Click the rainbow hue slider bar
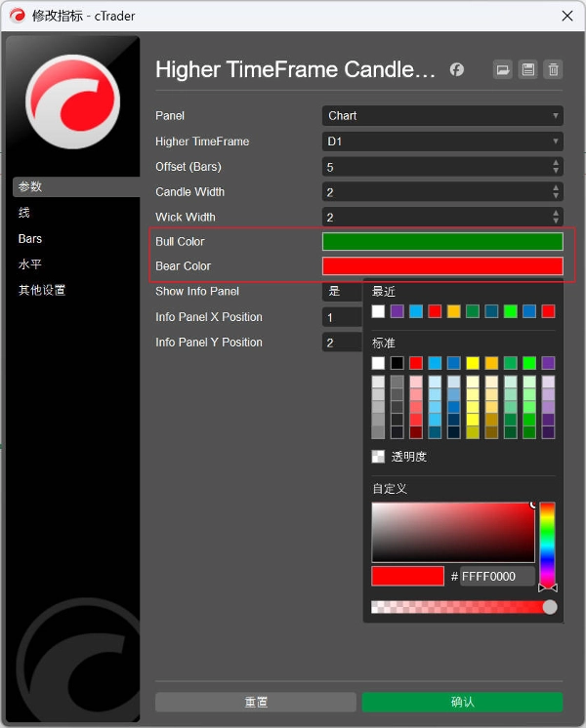 point(548,544)
